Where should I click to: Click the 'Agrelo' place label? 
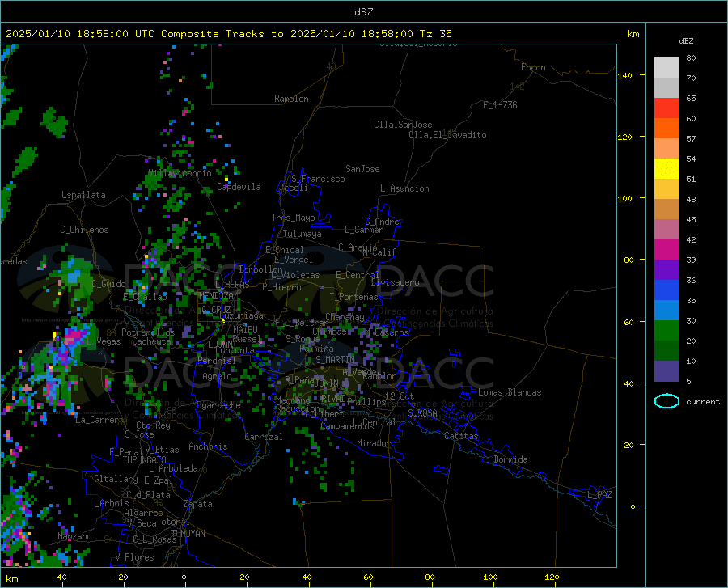point(217,376)
